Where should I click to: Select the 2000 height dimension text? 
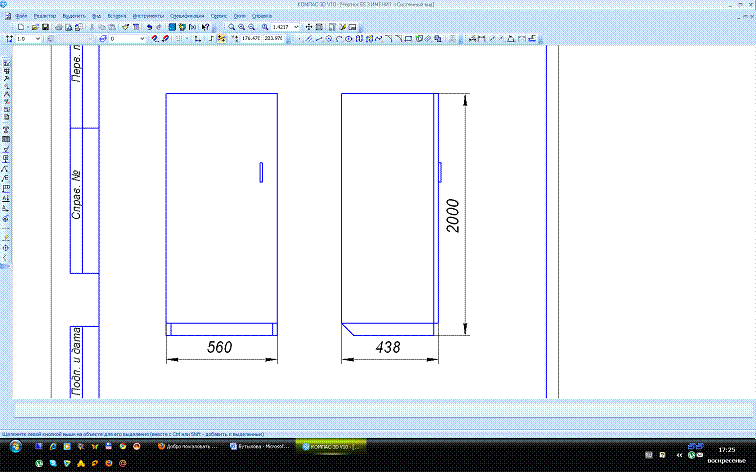coord(453,216)
